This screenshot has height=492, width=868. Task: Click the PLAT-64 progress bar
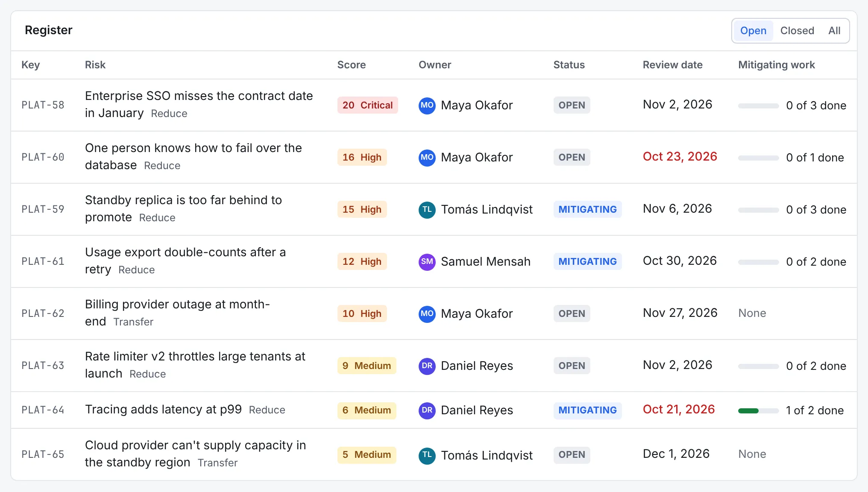(758, 411)
